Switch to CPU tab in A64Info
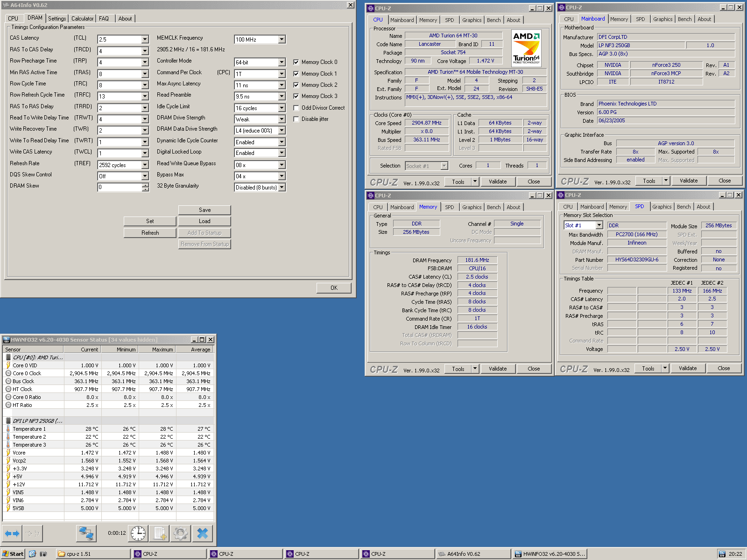 click(x=13, y=19)
